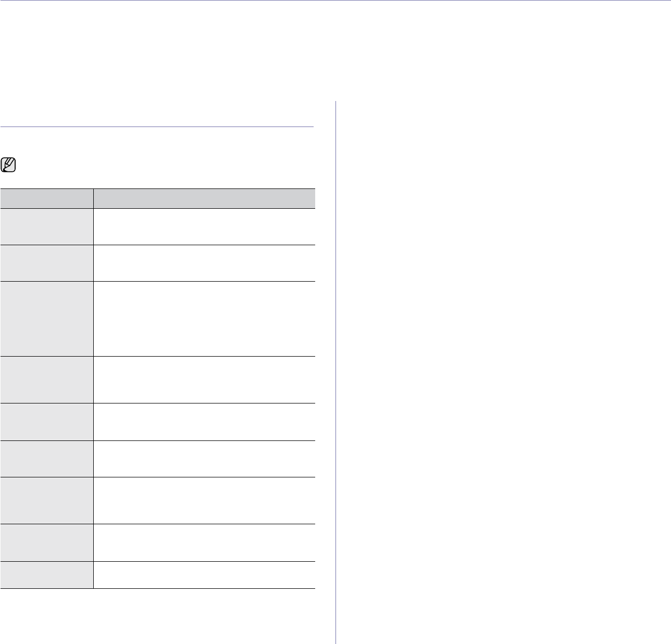Select the tallest row's white right cell

[204, 319]
